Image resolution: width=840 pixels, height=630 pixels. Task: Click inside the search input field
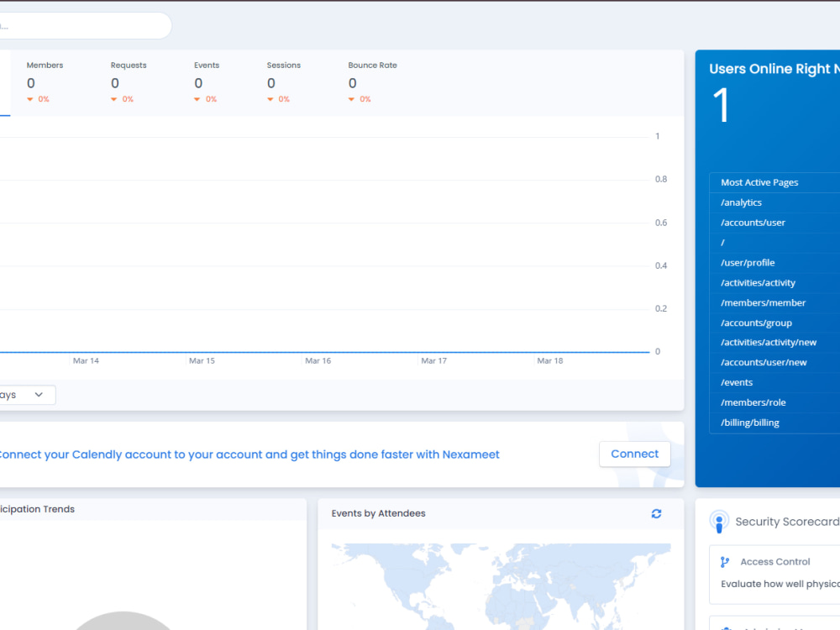pyautogui.click(x=84, y=25)
